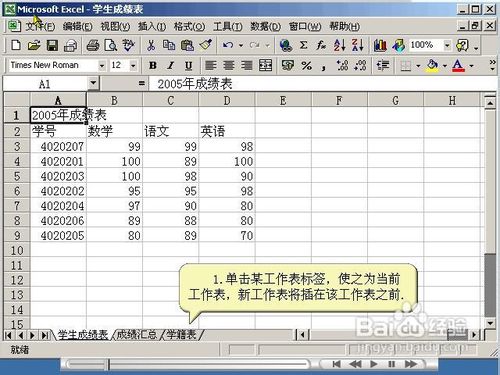
Task: Click the indent toolbar icon
Action: 383,65
